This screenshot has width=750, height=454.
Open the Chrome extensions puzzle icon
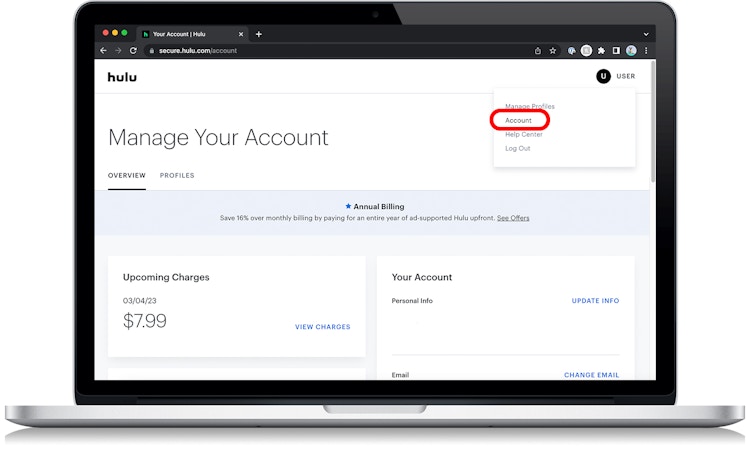pos(601,51)
